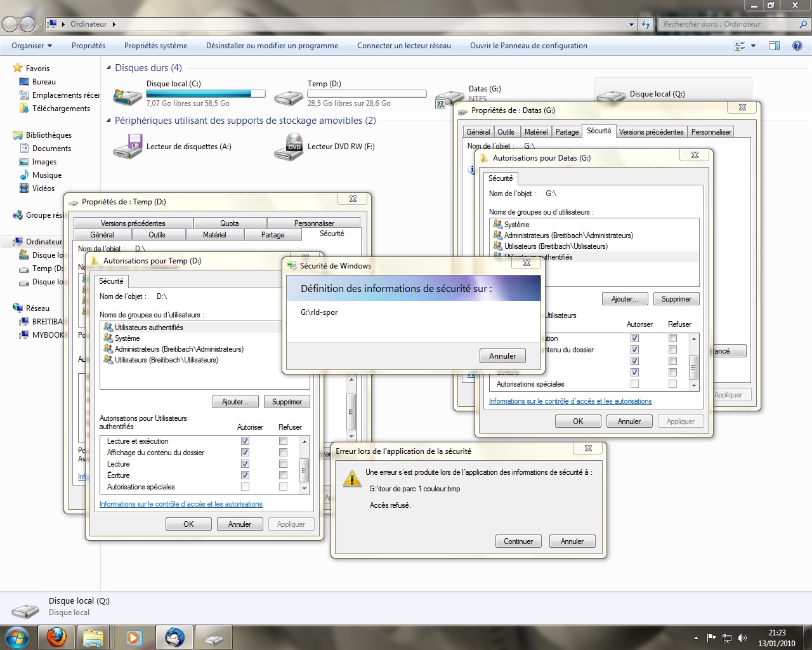Viewport: 812px width, 650px height.
Task: Open the recent pages dropdown beside Forward
Action: (40, 25)
